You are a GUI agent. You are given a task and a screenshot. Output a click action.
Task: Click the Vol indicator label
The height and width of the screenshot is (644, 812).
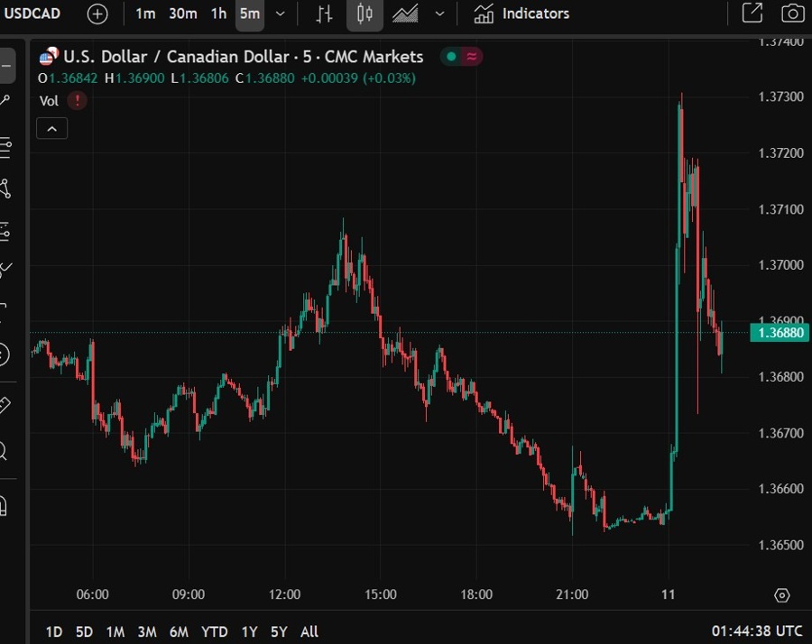coord(50,101)
